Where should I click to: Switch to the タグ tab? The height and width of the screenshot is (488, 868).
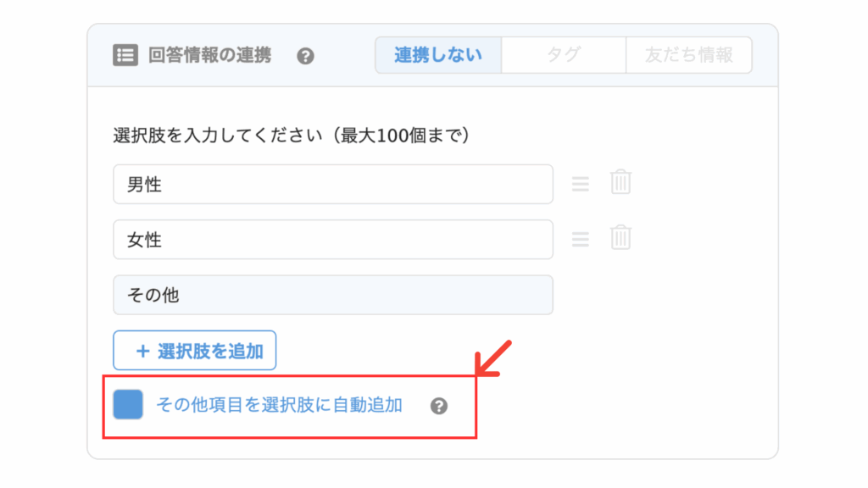pos(564,55)
